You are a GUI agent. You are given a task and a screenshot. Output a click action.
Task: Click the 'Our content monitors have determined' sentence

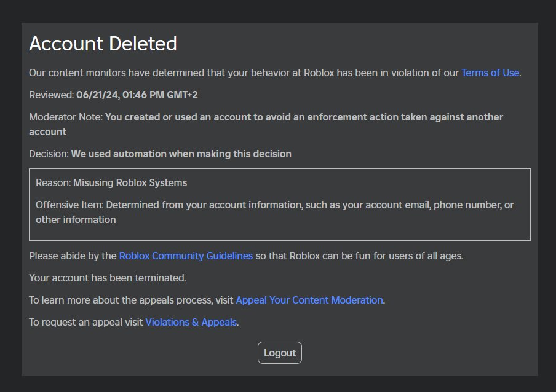coord(275,73)
